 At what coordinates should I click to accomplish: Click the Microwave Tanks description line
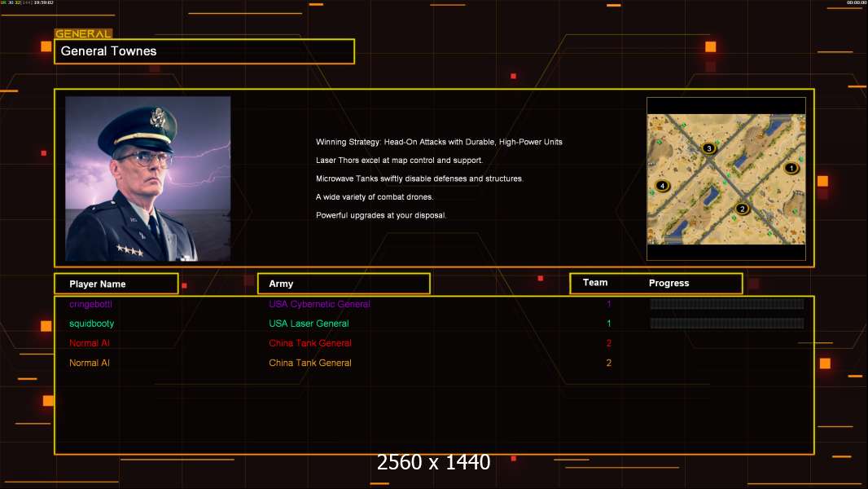[x=419, y=178]
